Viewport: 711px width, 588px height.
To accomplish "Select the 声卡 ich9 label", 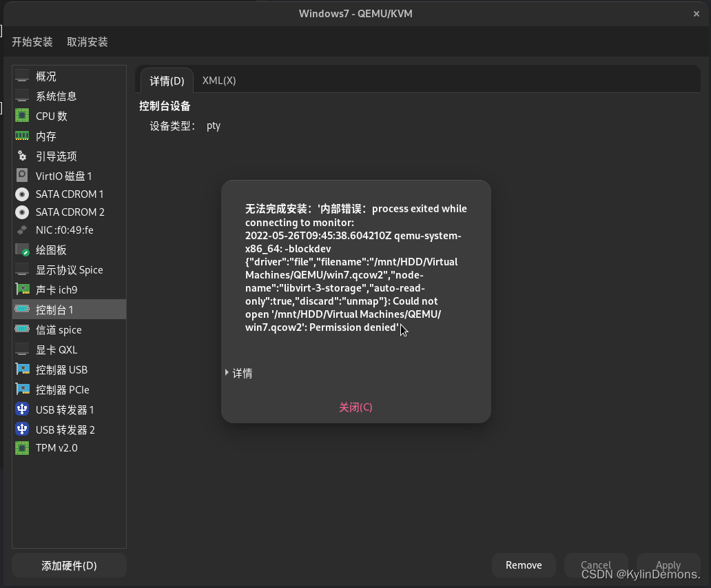I will click(x=56, y=290).
